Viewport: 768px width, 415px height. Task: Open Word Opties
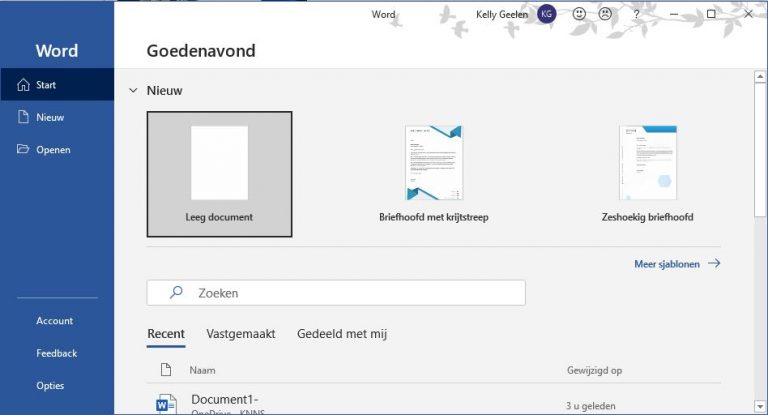pyautogui.click(x=50, y=385)
